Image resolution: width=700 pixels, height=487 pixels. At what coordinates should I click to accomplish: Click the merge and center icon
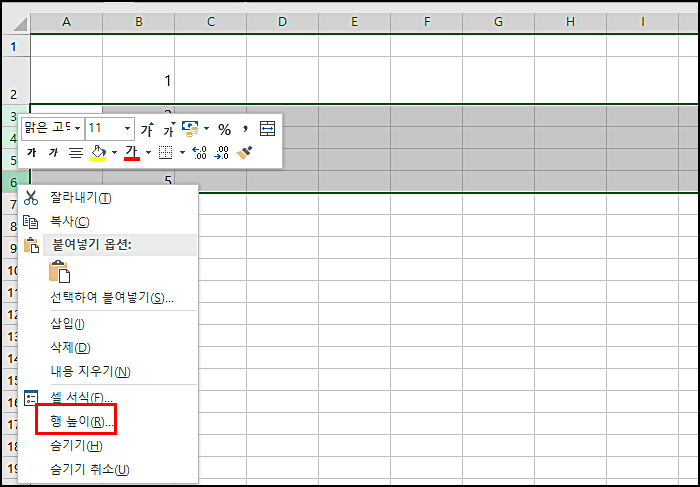coord(267,129)
